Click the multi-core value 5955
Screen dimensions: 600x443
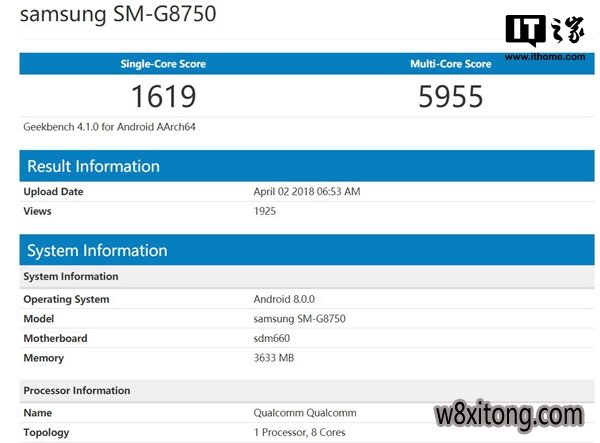(x=451, y=96)
